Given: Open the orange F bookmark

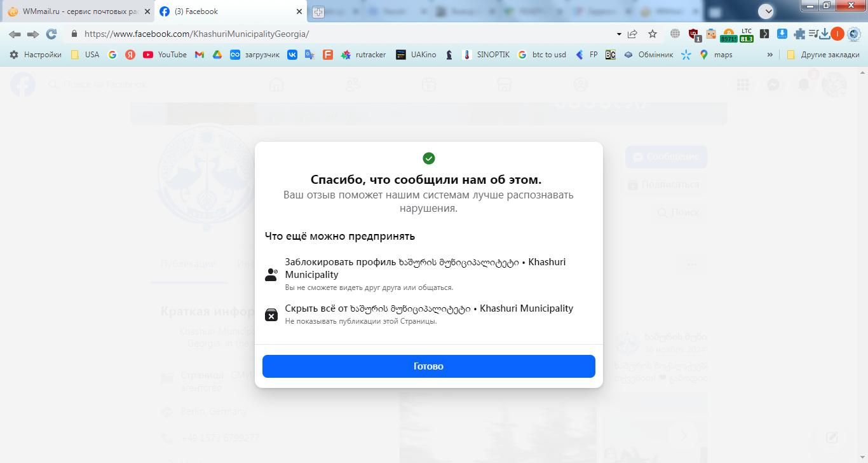Looking at the screenshot, I should click(328, 55).
